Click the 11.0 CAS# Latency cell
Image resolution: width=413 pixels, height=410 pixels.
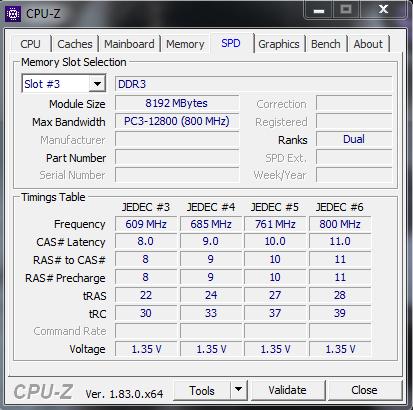340,241
